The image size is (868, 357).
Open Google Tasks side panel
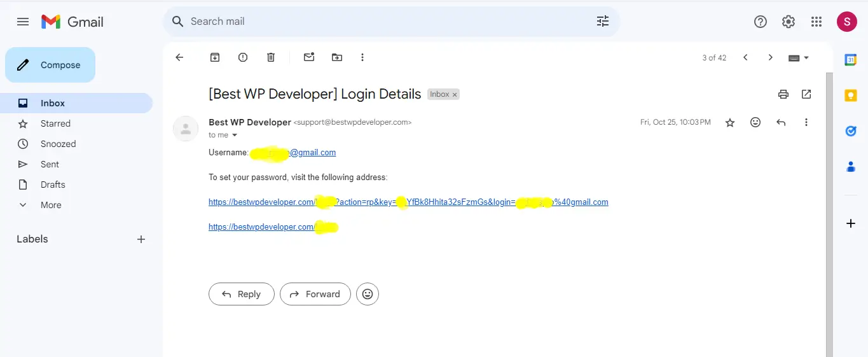850,131
